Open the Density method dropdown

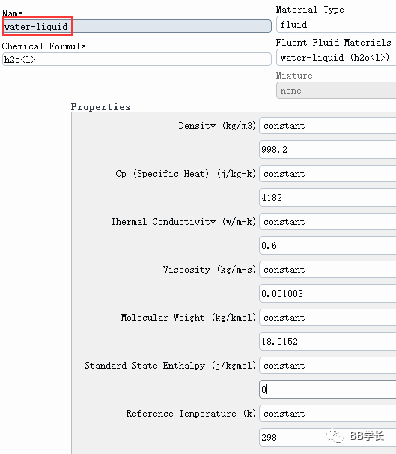coord(328,126)
